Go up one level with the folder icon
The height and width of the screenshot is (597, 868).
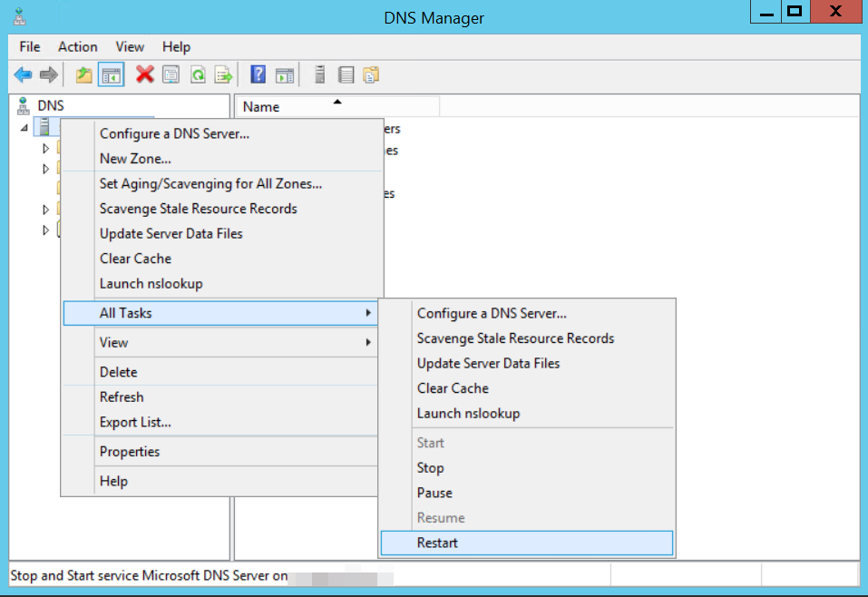coord(83,74)
